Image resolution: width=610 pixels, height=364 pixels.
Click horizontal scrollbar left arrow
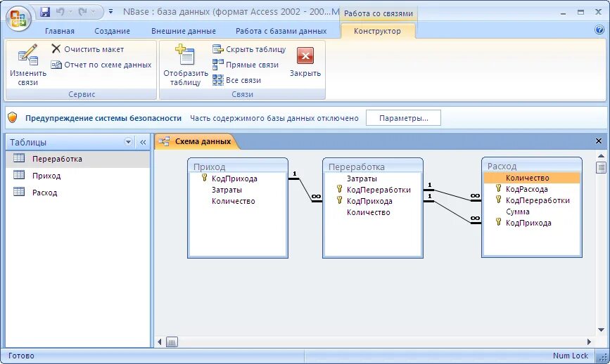pos(160,342)
